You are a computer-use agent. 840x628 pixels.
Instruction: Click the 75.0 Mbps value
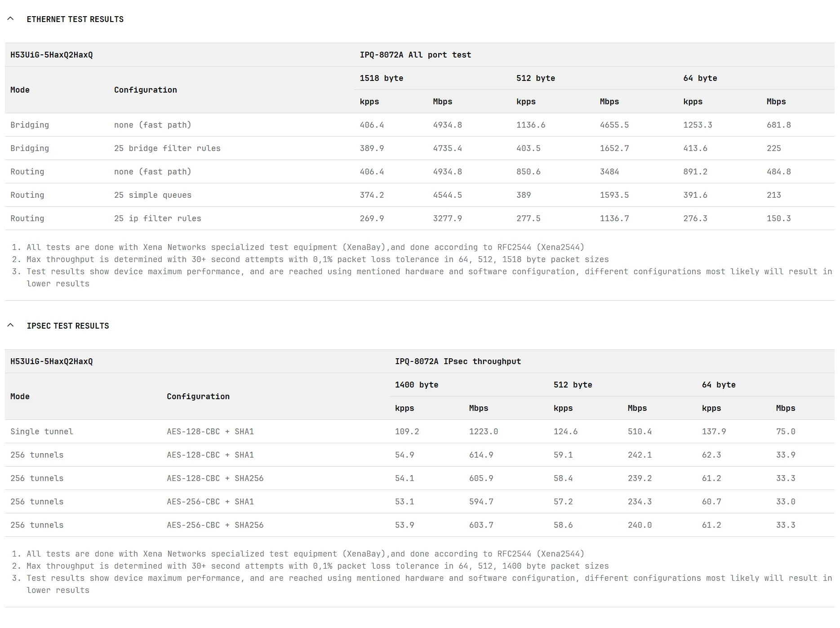(786, 432)
